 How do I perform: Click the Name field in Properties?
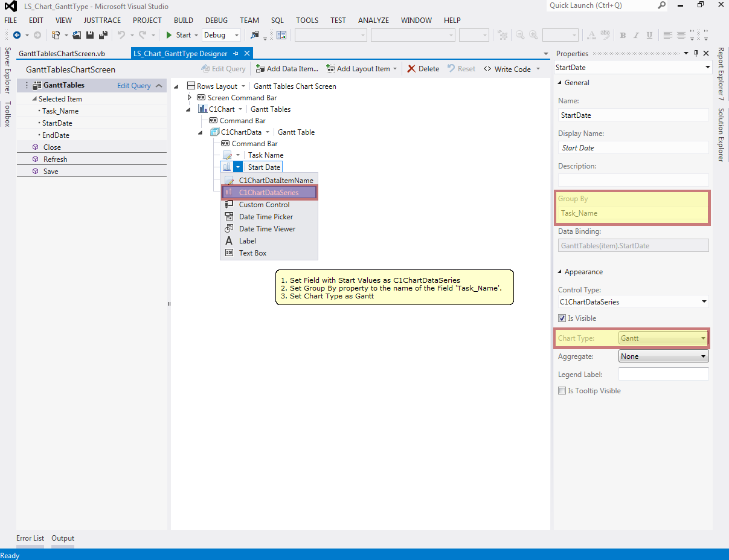click(633, 115)
